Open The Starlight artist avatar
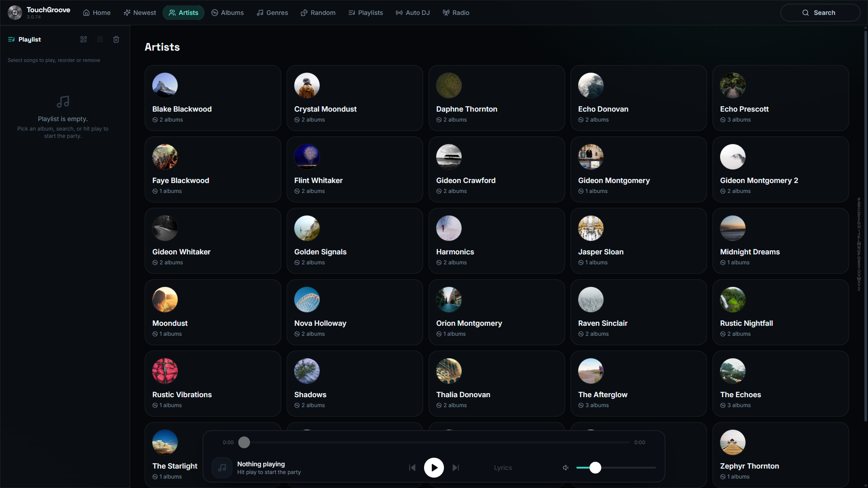The image size is (868, 488). coord(165,442)
